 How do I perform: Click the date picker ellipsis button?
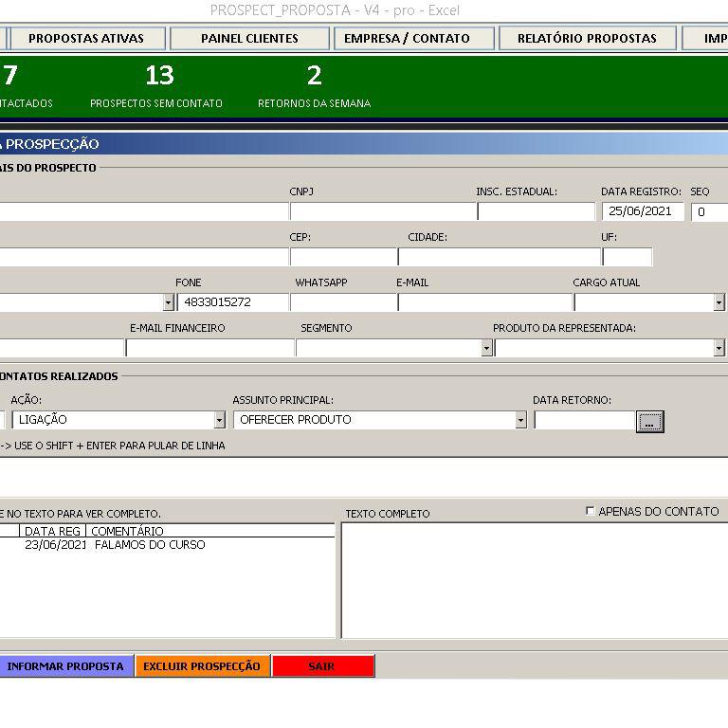(649, 421)
